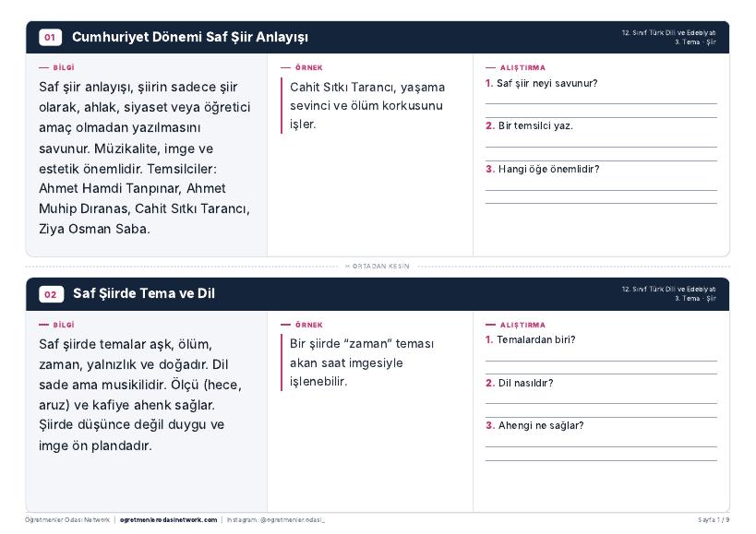Open the Instagram @ogretmenler.odasi_ footer link

[x=275, y=520]
